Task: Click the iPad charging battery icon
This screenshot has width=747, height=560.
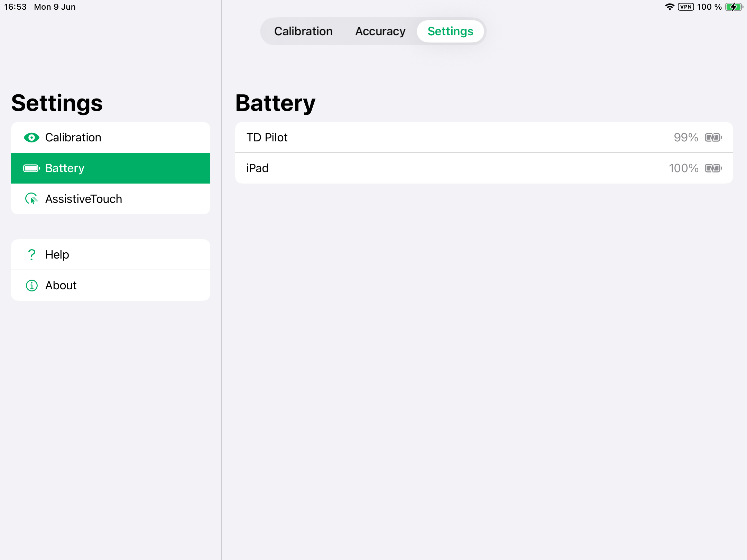Action: pos(713,168)
